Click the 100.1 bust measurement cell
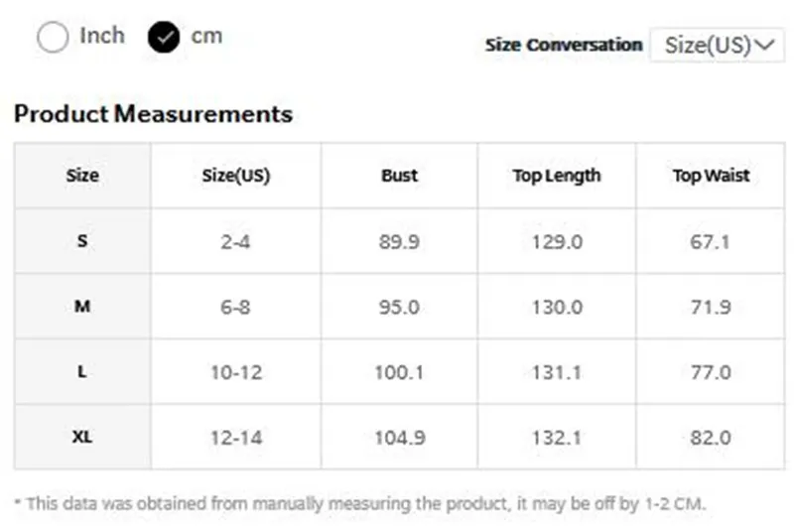The height and width of the screenshot is (532, 794). point(400,372)
